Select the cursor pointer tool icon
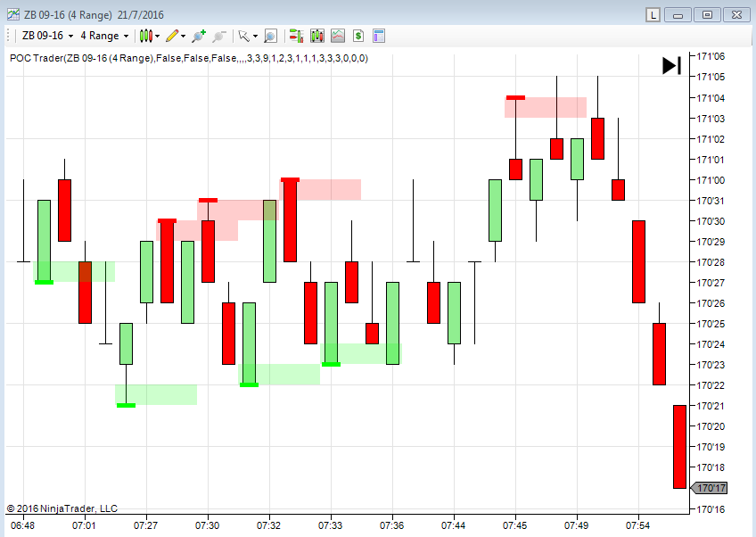The image size is (756, 537). point(244,36)
